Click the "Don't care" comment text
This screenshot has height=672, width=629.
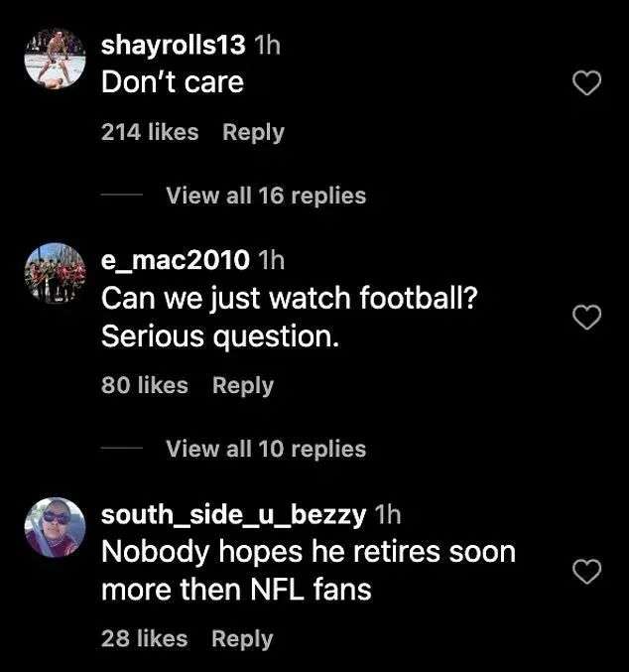click(x=173, y=82)
